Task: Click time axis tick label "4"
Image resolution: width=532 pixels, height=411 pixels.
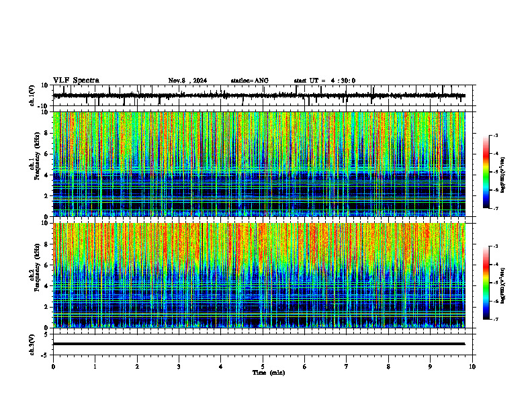Action: pyautogui.click(x=221, y=367)
